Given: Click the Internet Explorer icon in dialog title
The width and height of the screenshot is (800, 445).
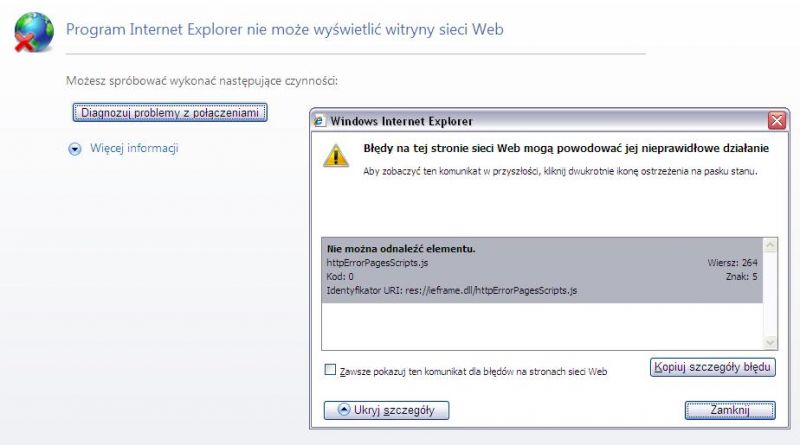Looking at the screenshot, I should [x=319, y=121].
